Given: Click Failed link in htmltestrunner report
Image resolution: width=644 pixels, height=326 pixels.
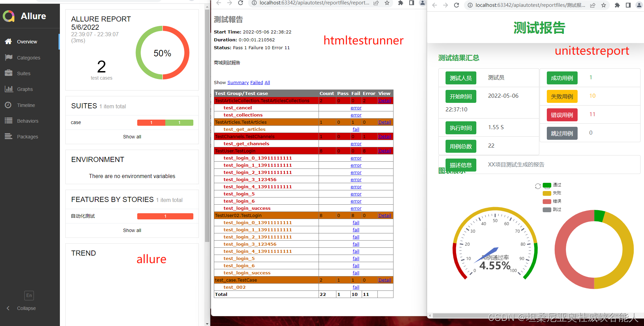Looking at the screenshot, I should pyautogui.click(x=257, y=83).
